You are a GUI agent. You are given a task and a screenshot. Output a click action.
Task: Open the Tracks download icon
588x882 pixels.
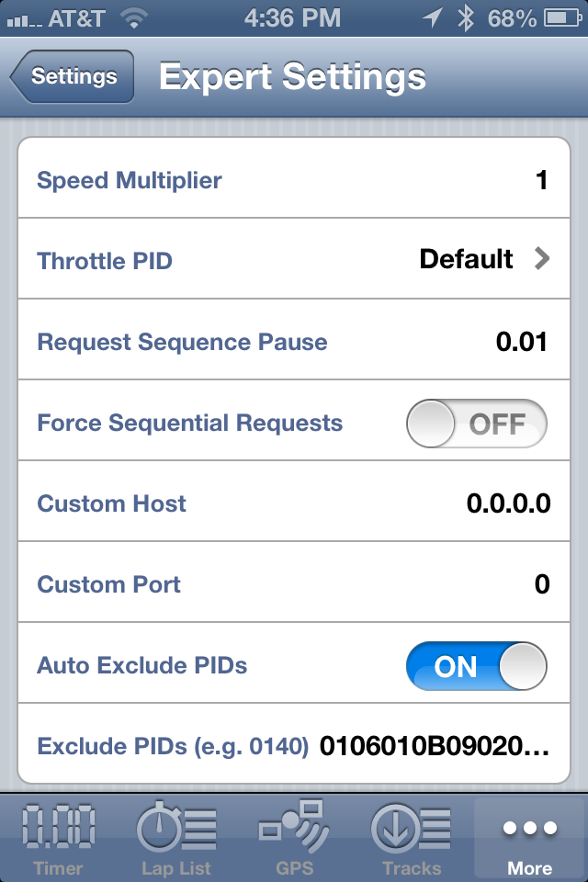[412, 826]
